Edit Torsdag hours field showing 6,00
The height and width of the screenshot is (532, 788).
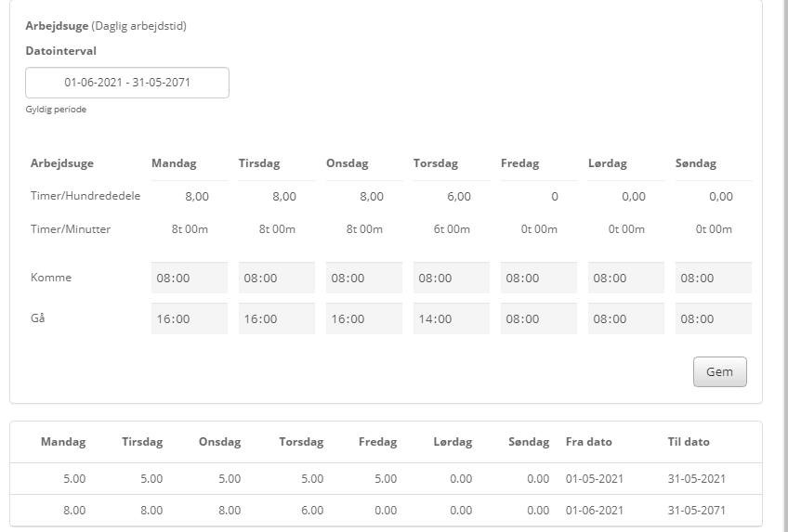coord(452,197)
